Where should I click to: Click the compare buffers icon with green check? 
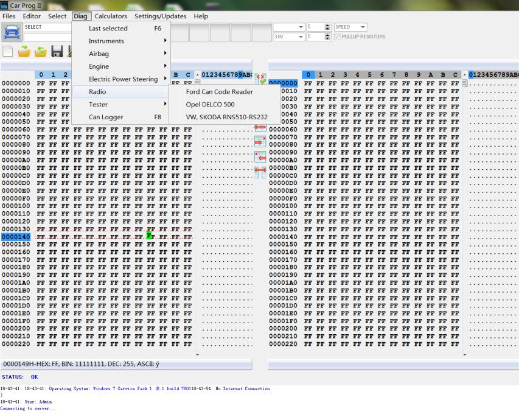pyautogui.click(x=260, y=79)
